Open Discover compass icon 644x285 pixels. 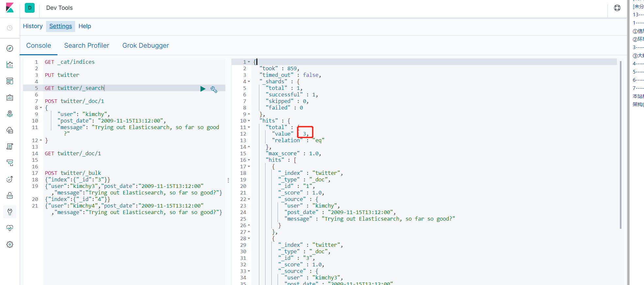10,48
